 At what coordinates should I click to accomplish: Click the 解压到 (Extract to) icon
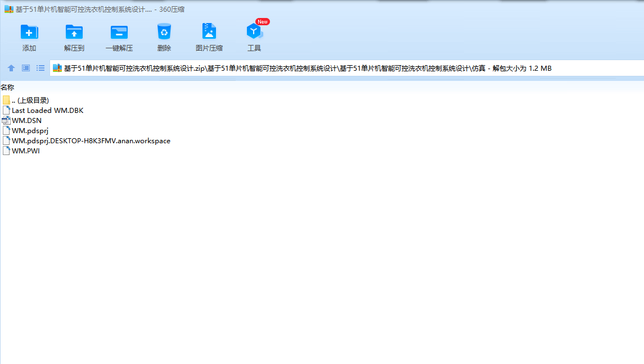[74, 32]
